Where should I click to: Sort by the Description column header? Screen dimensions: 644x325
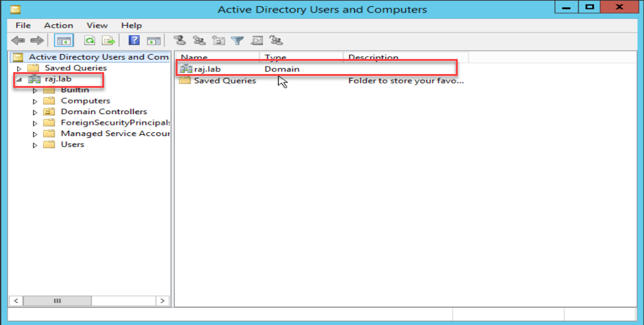tap(406, 58)
